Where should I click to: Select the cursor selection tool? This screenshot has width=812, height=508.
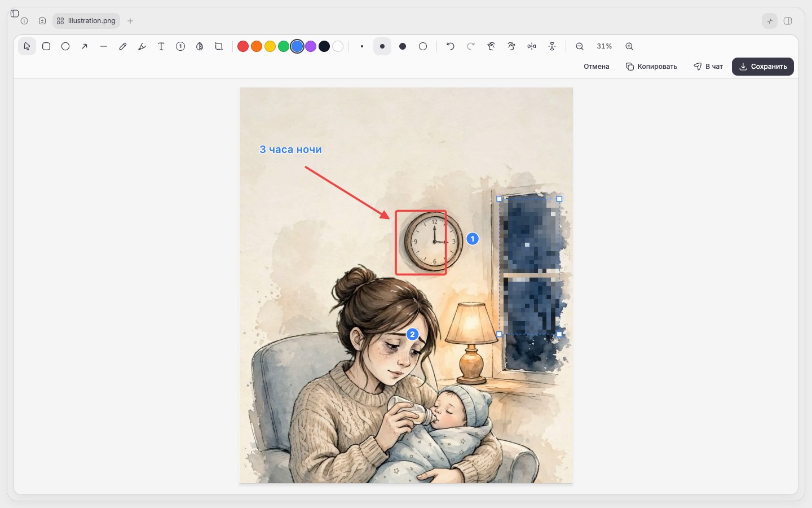tap(27, 46)
